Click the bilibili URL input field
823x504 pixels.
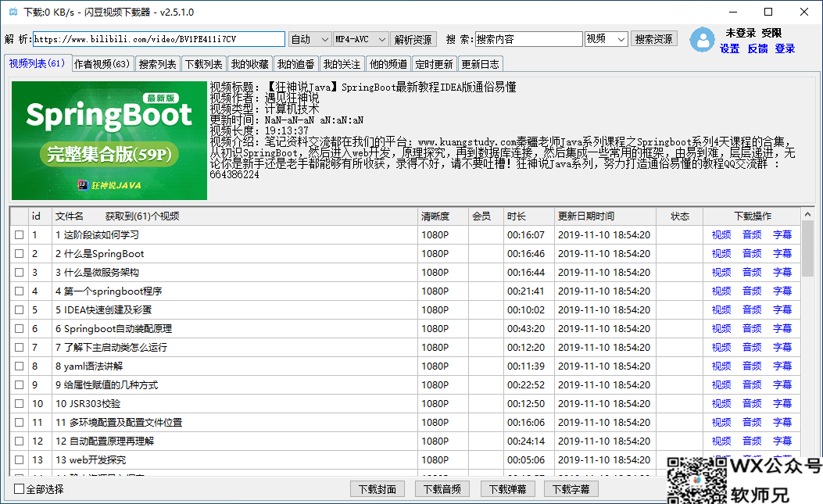(x=156, y=38)
